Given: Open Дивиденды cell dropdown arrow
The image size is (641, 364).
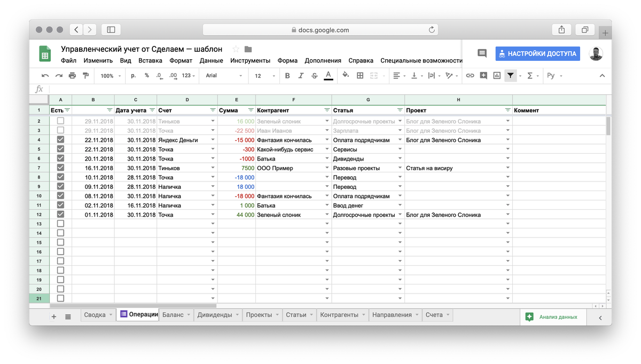Looking at the screenshot, I should tap(400, 159).
